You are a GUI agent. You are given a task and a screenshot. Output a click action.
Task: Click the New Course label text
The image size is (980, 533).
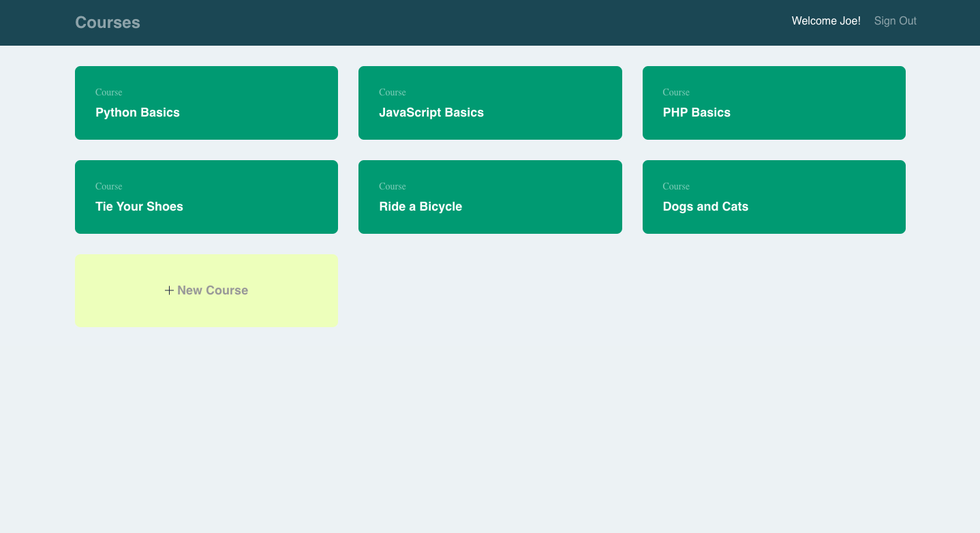pos(212,290)
